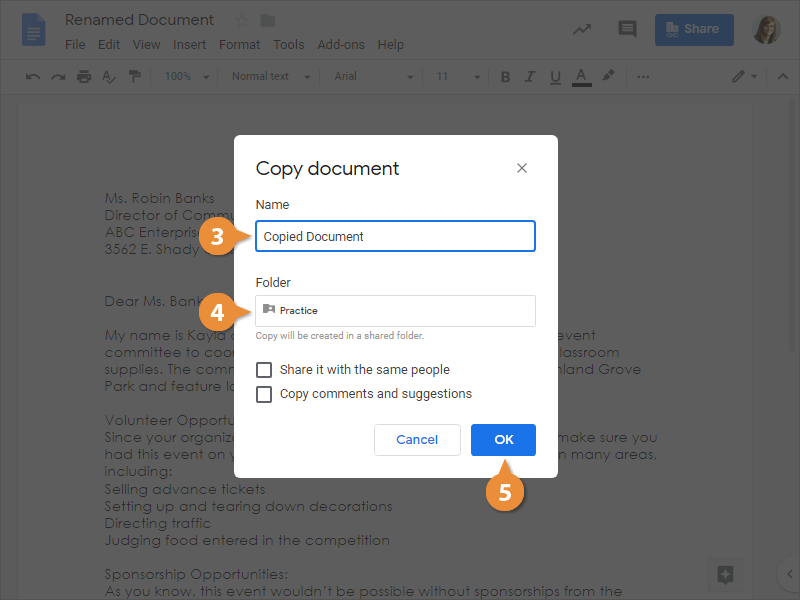
Task: Open the font size 11 dropdown
Action: point(458,77)
